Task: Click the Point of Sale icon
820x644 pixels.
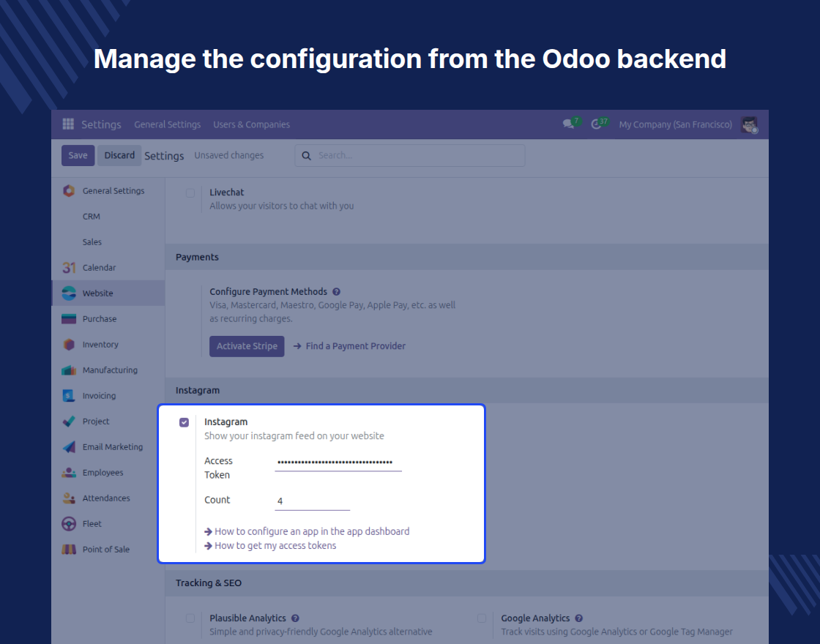Action: (x=69, y=550)
